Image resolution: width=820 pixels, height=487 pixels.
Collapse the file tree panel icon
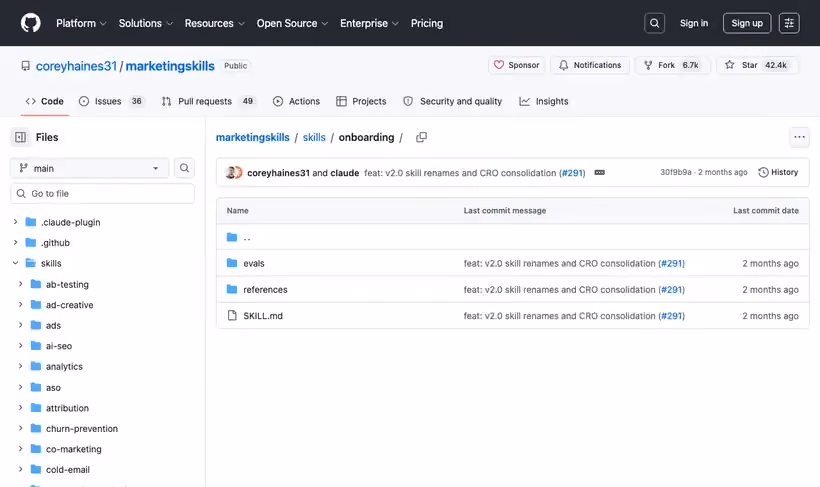click(20, 137)
